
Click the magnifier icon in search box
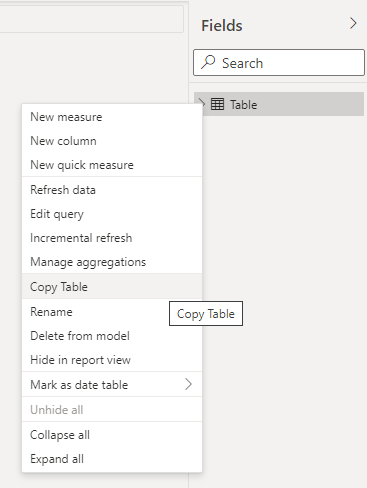208,62
